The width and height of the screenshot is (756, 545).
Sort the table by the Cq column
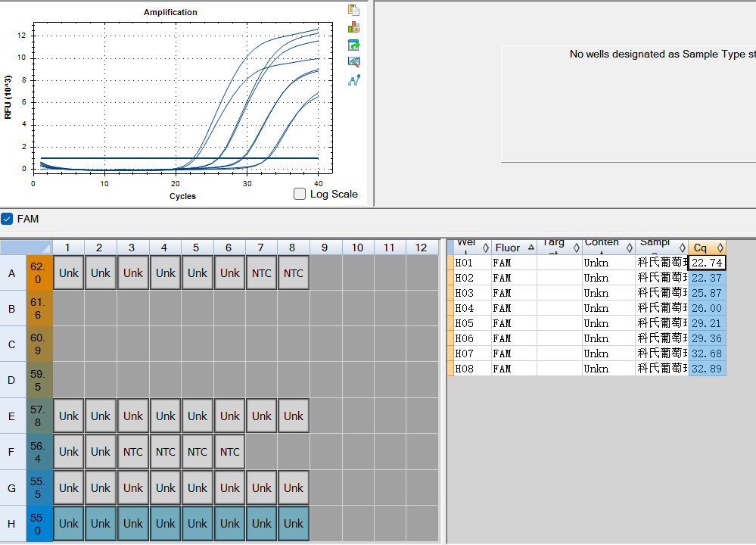pyautogui.click(x=708, y=248)
